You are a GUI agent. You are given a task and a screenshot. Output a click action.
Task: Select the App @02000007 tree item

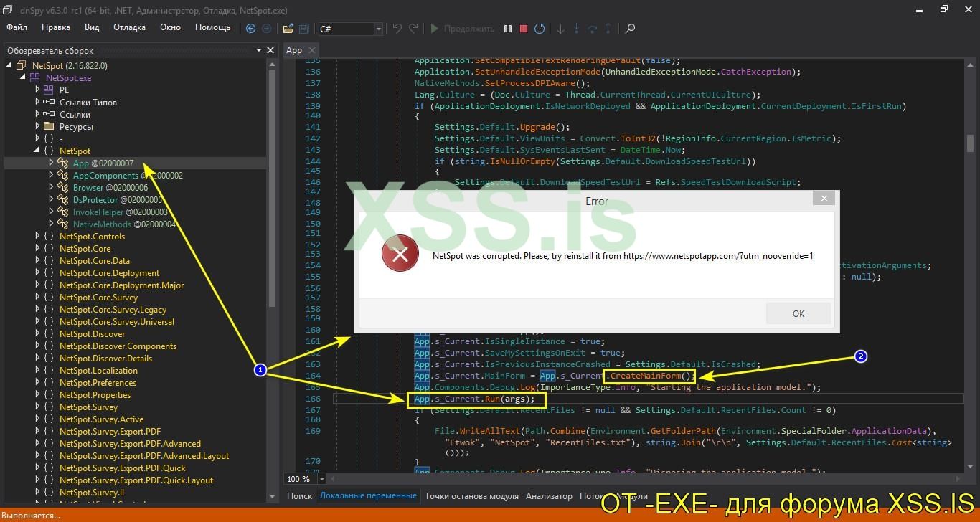(x=103, y=163)
